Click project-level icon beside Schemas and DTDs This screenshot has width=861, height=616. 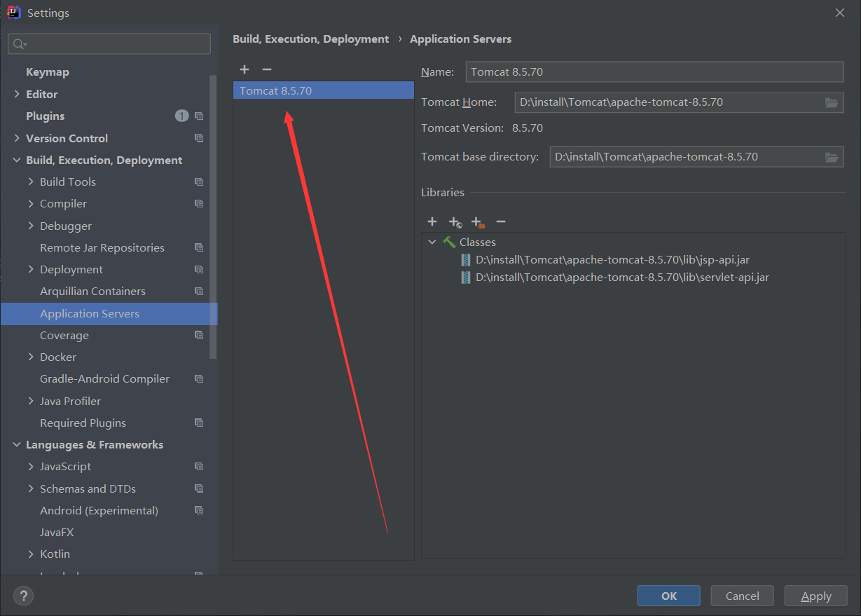click(x=199, y=489)
